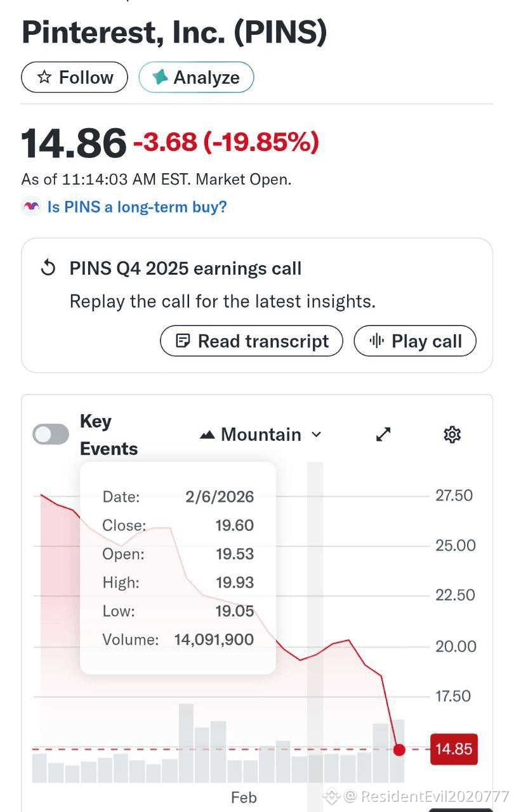The height and width of the screenshot is (812, 514).
Task: Click the chevron next to Mountain
Action: pos(316,435)
